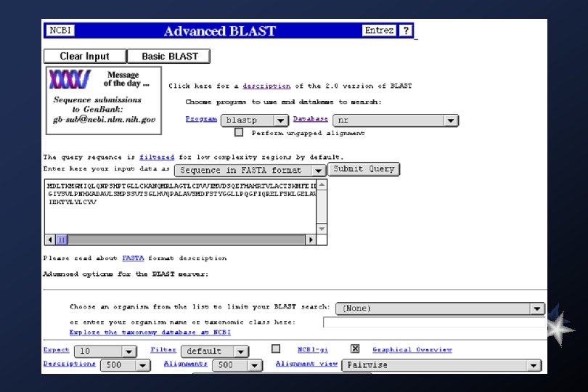The image size is (588, 392).
Task: Open the filtered link
Action: pyautogui.click(x=157, y=158)
